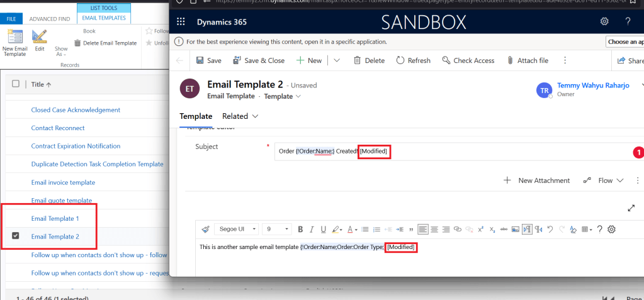Decrease indent in the editor
644x300 pixels.
pos(388,229)
